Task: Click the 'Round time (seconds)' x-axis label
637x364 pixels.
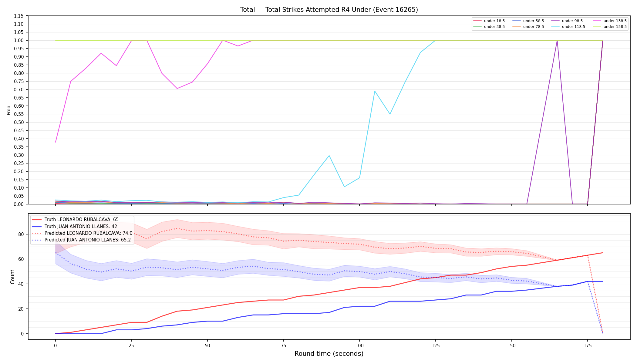Action: coord(329,354)
